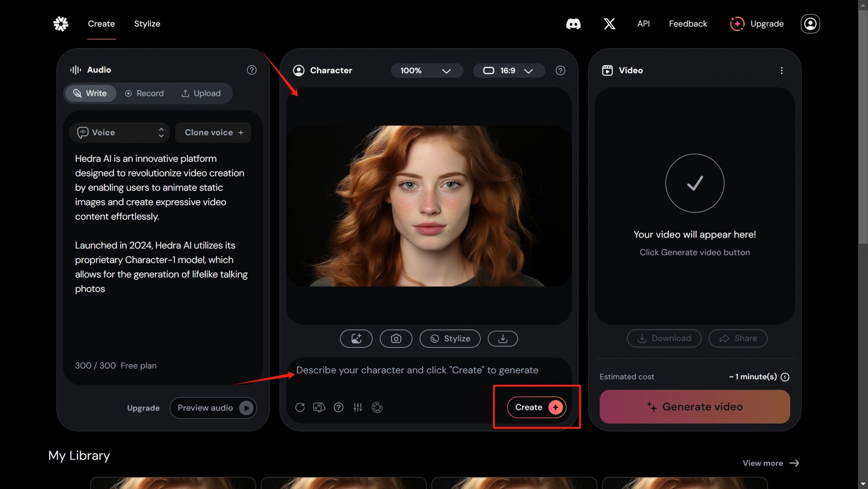
Task: Click the "My Library" heading
Action: (79, 456)
